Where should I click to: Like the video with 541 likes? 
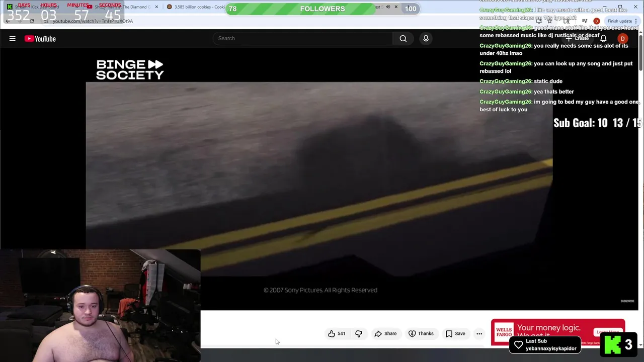tap(337, 334)
